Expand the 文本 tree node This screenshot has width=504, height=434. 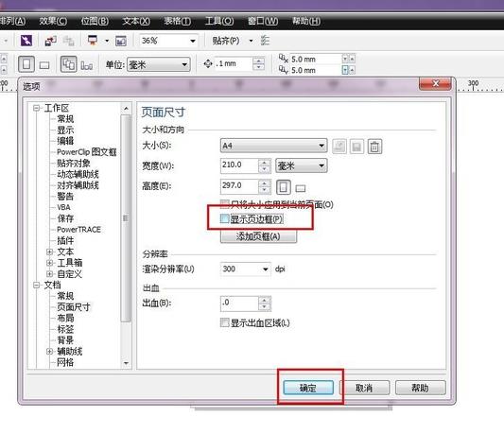pos(49,252)
